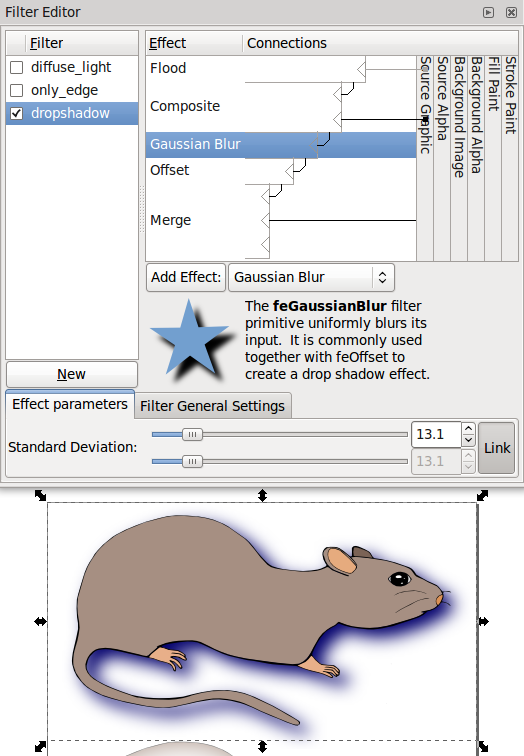This screenshot has width=524, height=756.
Task: Increase the first Standard Deviation value
Action: (469, 429)
